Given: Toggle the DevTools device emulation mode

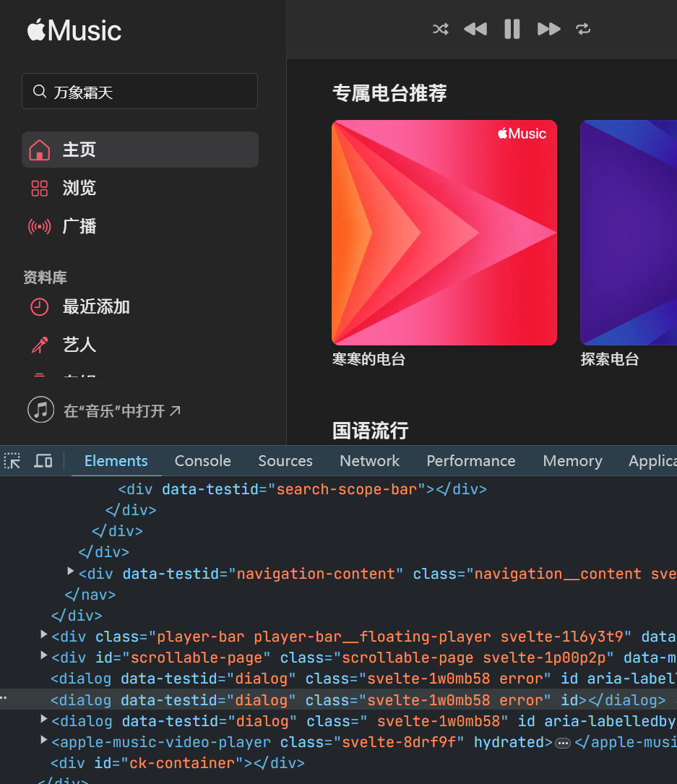Looking at the screenshot, I should click(43, 460).
